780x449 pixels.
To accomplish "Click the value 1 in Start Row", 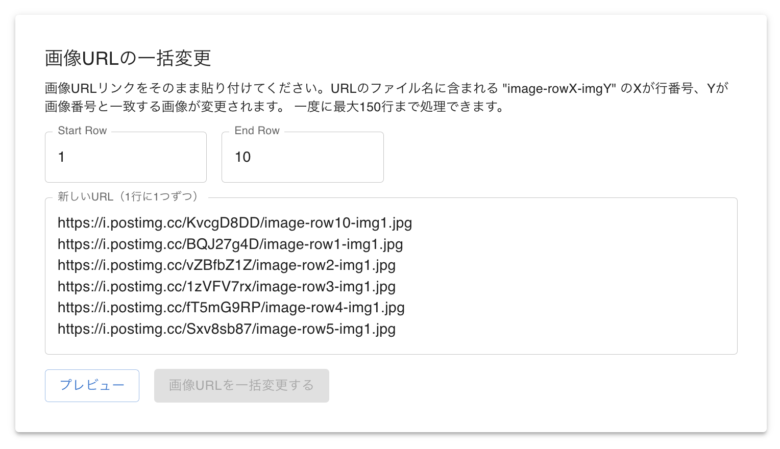I will tap(62, 157).
